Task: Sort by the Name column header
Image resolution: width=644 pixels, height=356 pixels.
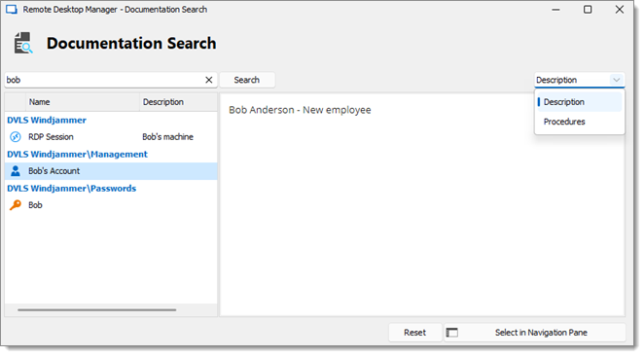Action: (x=83, y=102)
